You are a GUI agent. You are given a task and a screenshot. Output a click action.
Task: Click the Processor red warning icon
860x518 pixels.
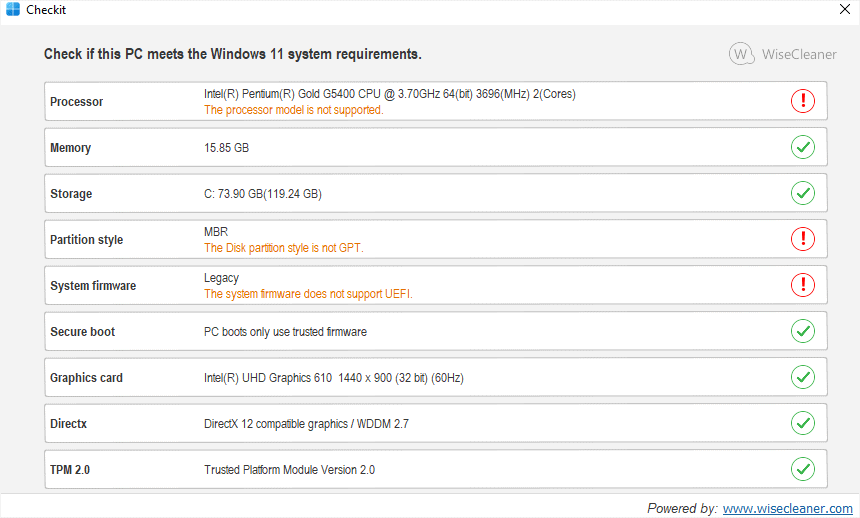[x=803, y=101]
